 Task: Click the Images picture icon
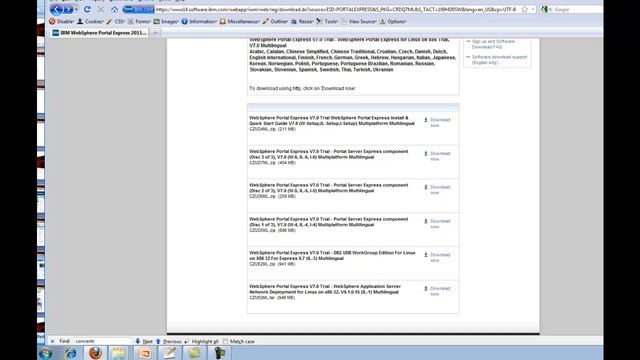point(157,21)
